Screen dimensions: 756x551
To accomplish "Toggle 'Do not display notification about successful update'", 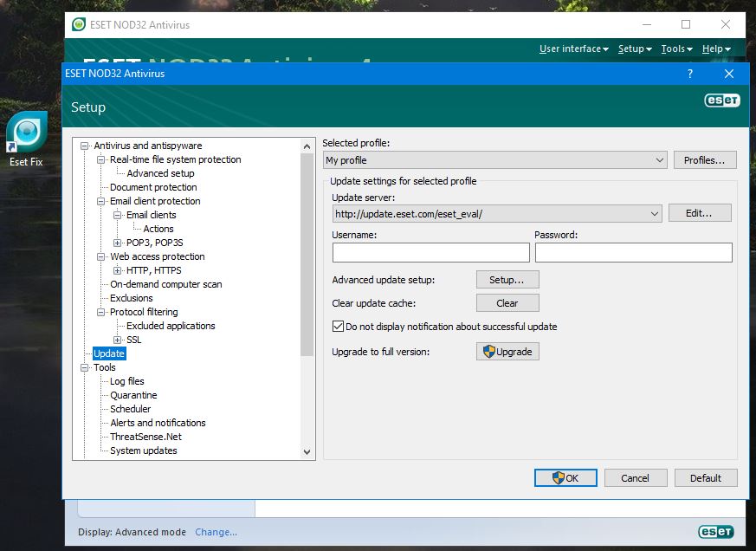I will (338, 327).
